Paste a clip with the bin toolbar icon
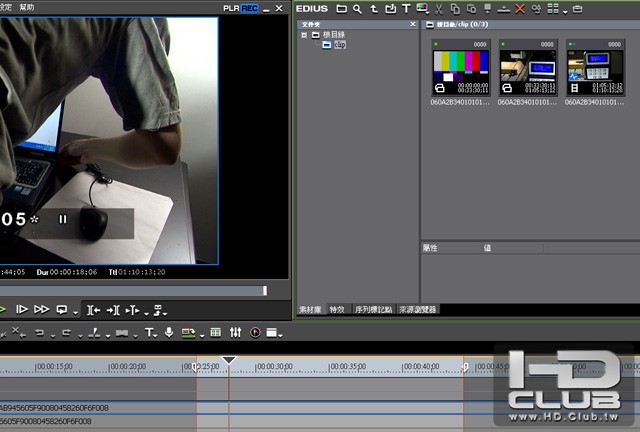Screen dimensions: 640x432 click(471, 9)
